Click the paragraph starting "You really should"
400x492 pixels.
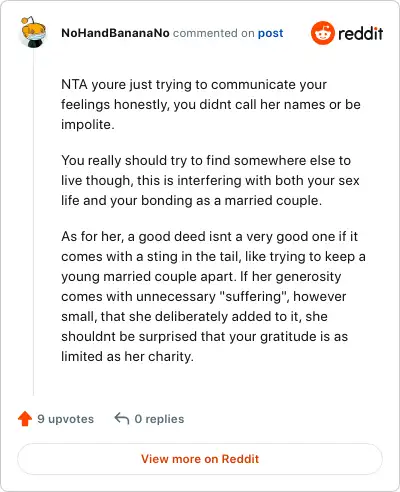pos(210,180)
